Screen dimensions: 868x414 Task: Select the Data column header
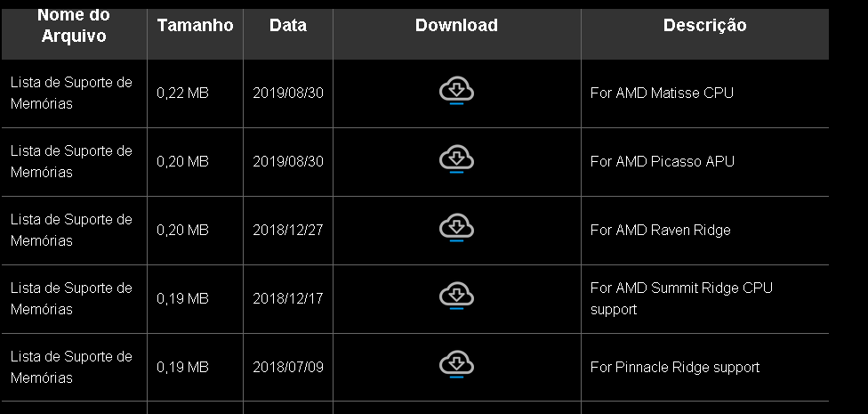pyautogui.click(x=288, y=26)
